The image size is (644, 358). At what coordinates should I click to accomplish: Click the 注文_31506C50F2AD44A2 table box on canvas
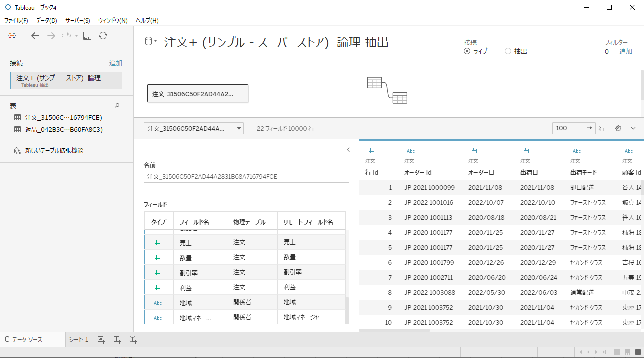(198, 94)
